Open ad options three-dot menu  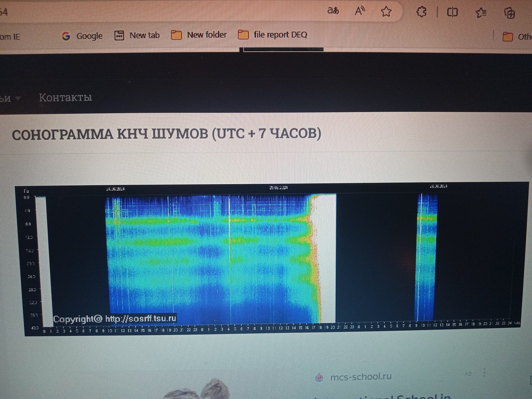coord(484,373)
